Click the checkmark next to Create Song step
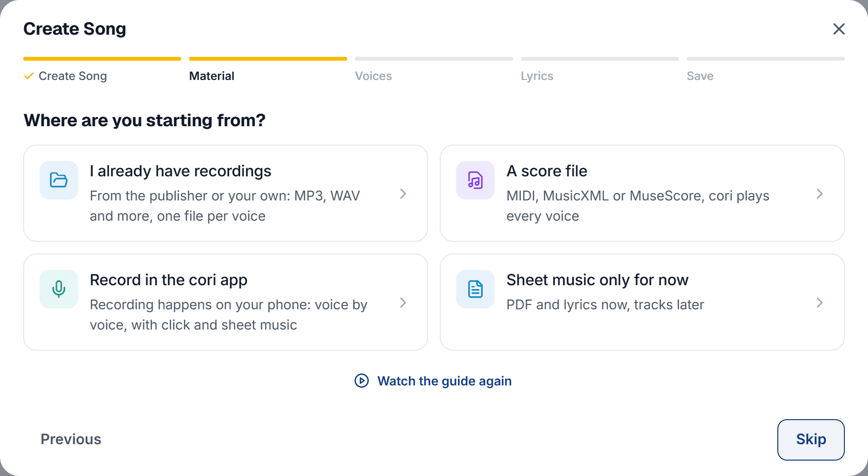The height and width of the screenshot is (476, 868). pos(29,76)
